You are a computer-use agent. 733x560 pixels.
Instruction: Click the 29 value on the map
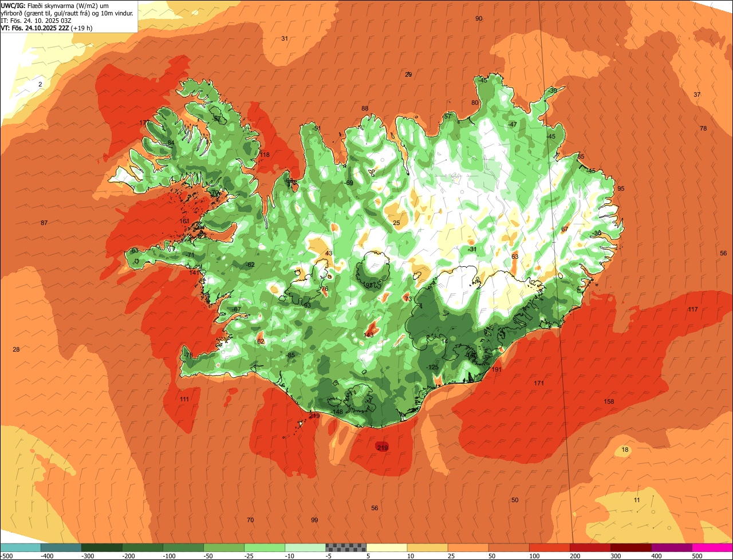pyautogui.click(x=408, y=74)
